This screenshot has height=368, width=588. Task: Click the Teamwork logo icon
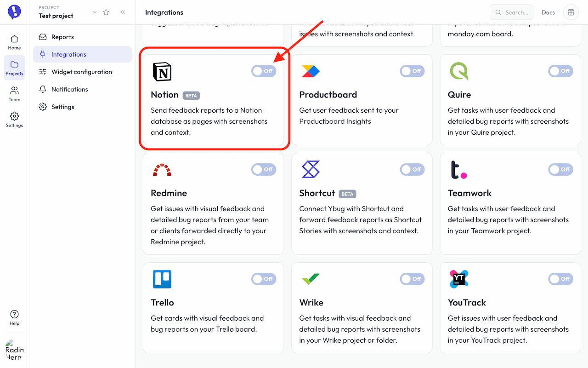458,170
